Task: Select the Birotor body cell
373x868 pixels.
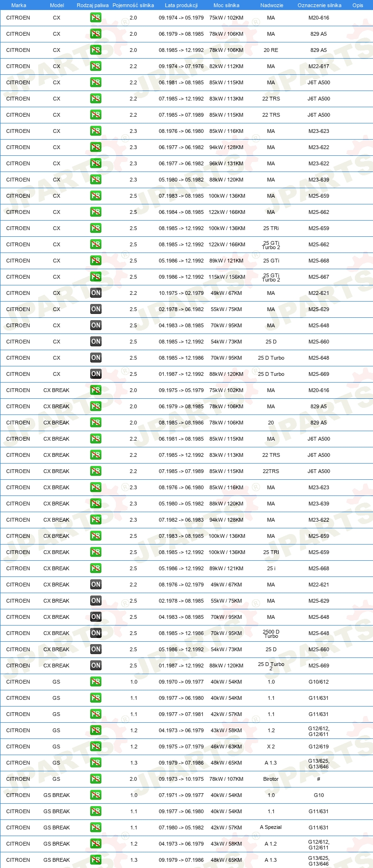Action: [x=271, y=779]
